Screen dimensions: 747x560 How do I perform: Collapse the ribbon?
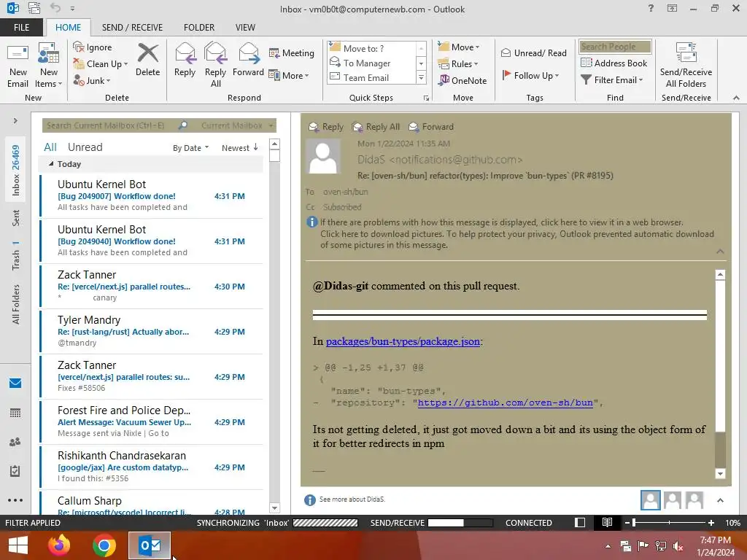[736, 98]
